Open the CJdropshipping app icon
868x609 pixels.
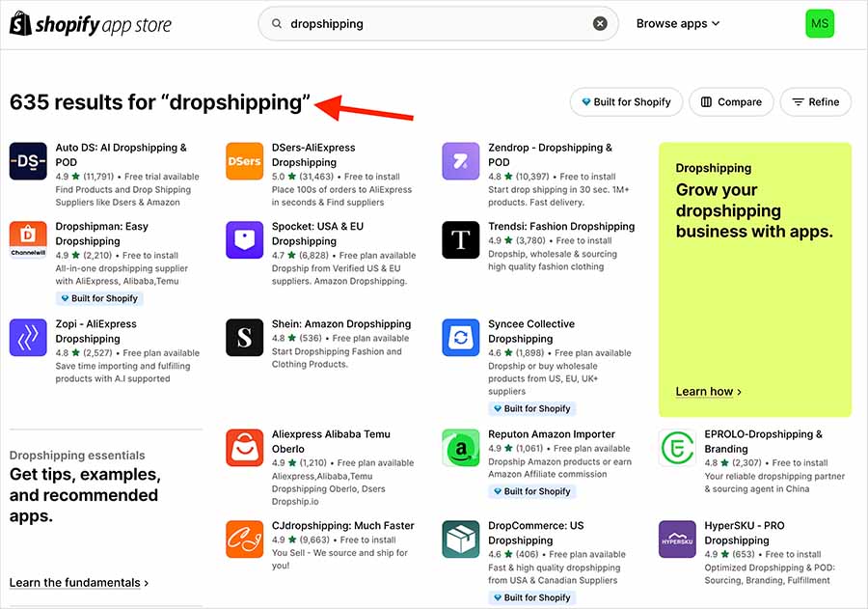[x=245, y=540]
